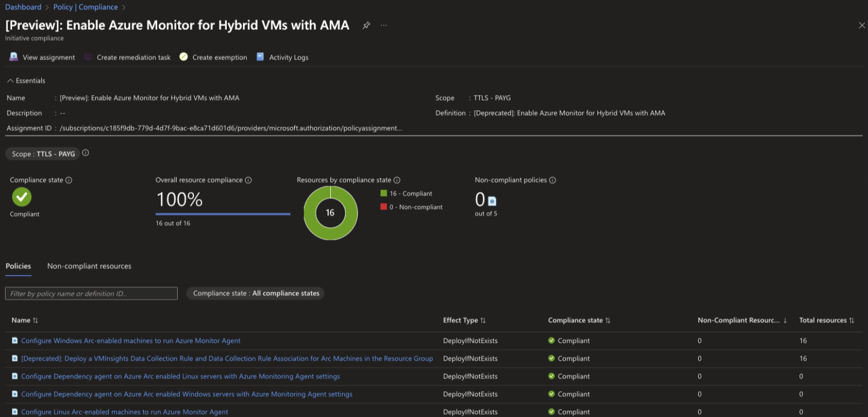Click the Assignment ID subscriptions path

point(231,128)
